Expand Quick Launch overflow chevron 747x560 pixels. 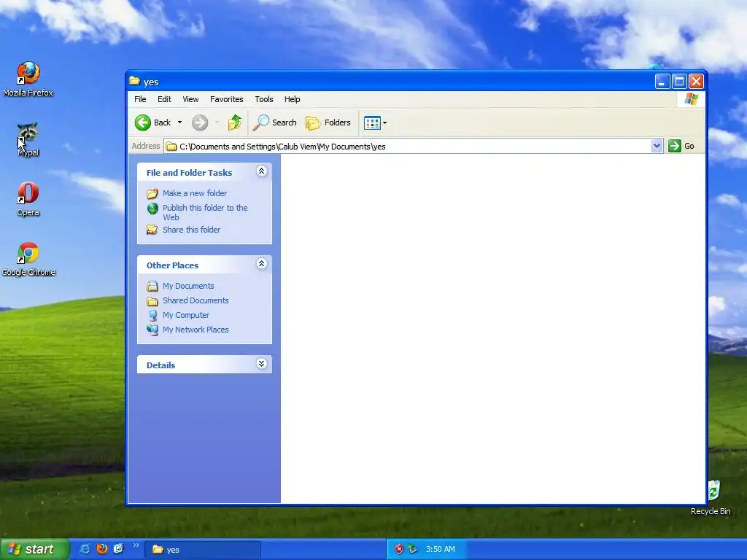(136, 545)
